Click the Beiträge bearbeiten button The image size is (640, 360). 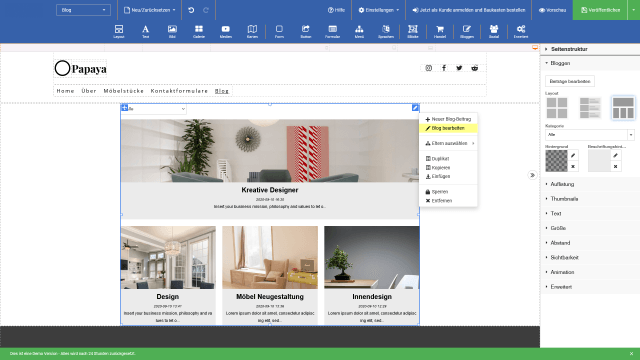pos(570,81)
